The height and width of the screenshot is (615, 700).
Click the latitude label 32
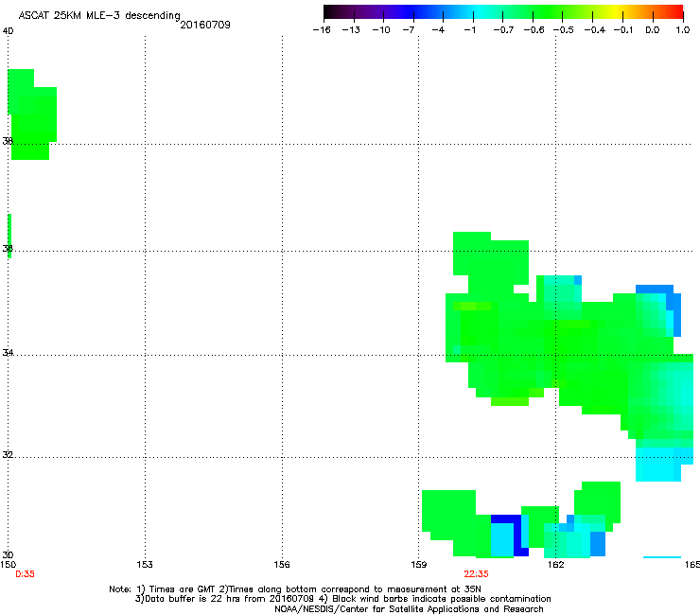8,455
